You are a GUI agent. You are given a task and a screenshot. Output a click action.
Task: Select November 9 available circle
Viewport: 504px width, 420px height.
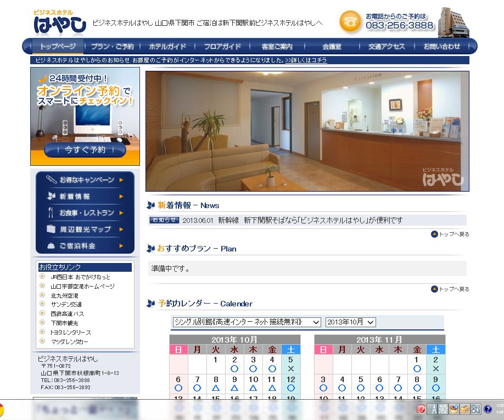tap(435, 388)
